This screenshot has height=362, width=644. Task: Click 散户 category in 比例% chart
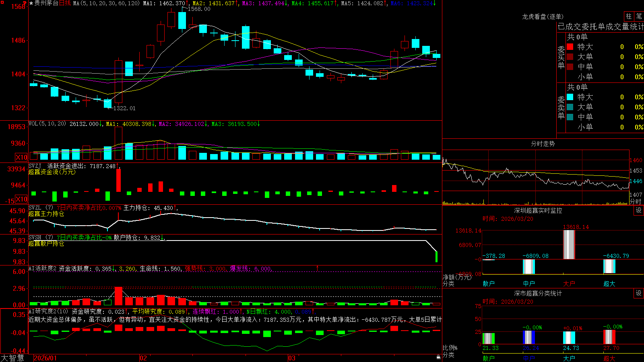coord(489,358)
